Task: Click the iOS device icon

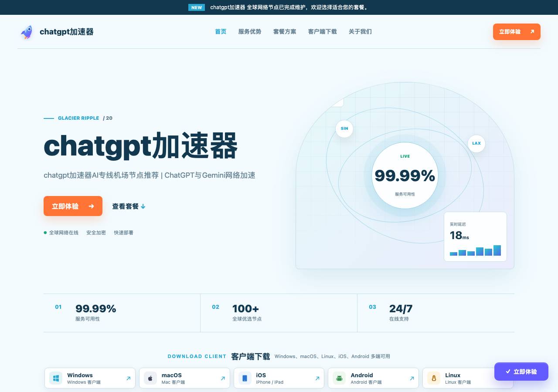Action: [x=245, y=378]
